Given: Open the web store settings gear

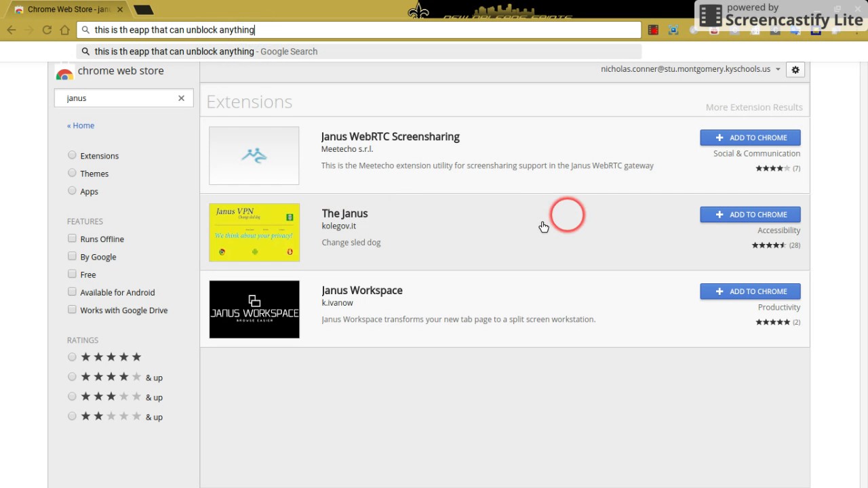Looking at the screenshot, I should (795, 69).
